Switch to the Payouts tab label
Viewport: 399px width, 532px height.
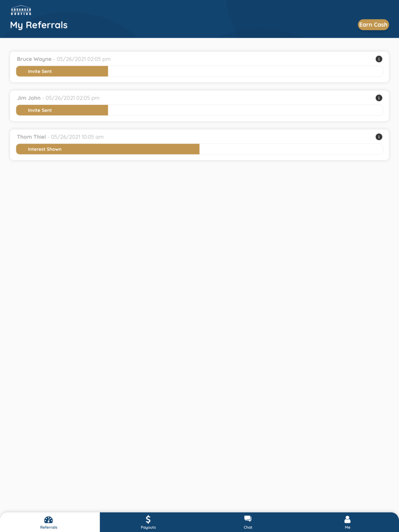(148, 527)
